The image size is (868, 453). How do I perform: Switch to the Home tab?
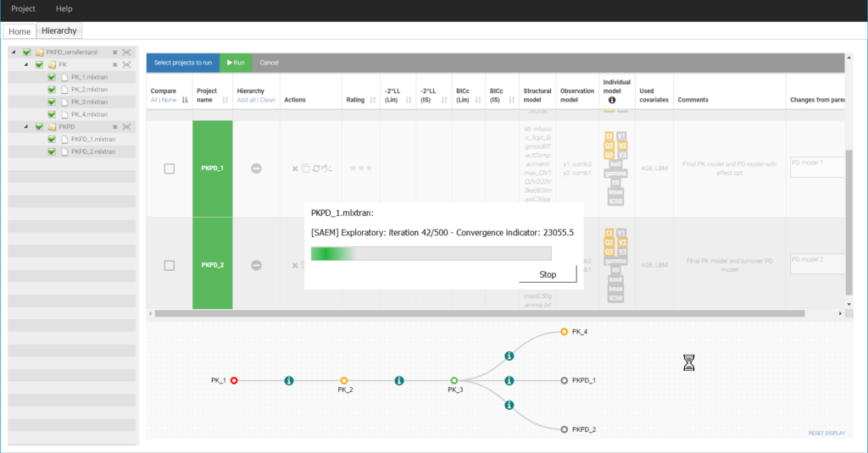point(19,31)
